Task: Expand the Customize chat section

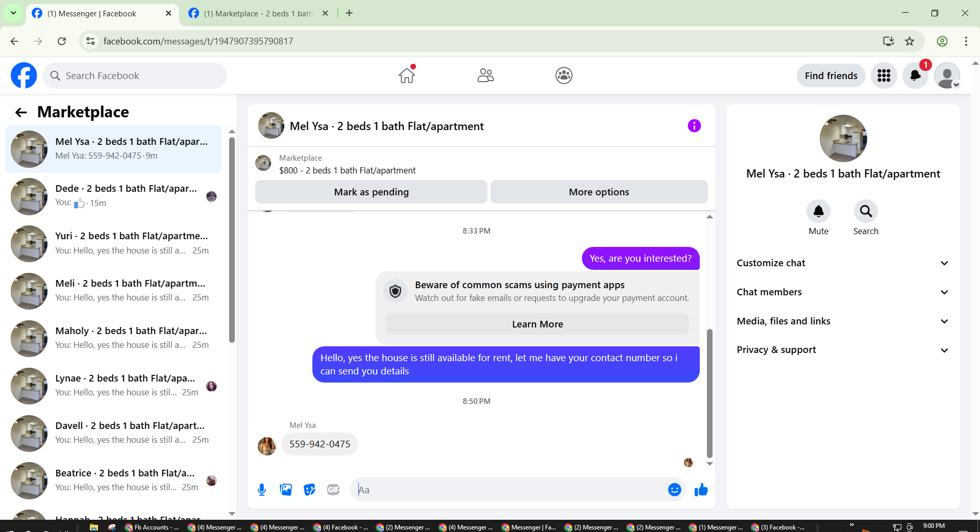Action: click(x=843, y=263)
